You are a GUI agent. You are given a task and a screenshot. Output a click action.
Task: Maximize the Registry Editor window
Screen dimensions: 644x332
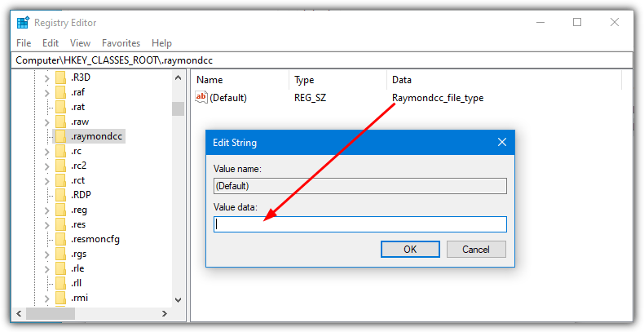click(577, 22)
